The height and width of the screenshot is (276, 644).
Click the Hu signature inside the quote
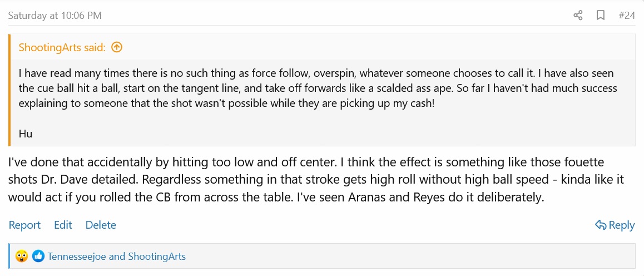[x=25, y=133]
